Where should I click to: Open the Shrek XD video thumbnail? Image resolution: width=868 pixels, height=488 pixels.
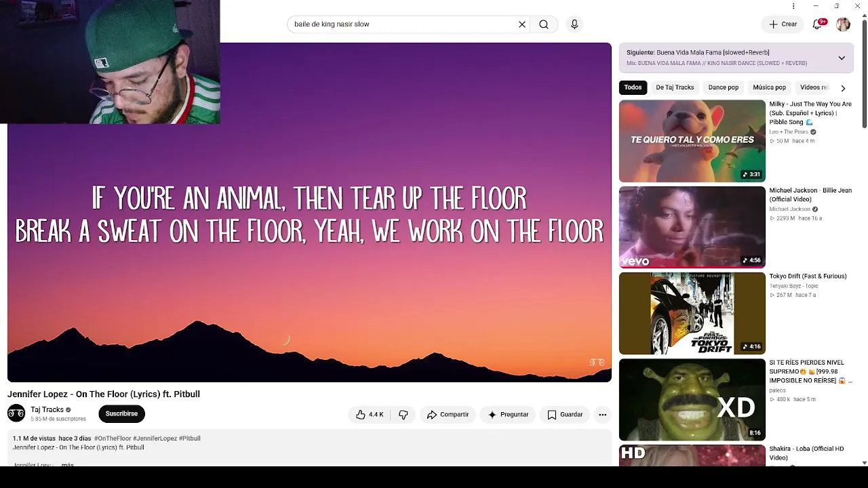692,399
